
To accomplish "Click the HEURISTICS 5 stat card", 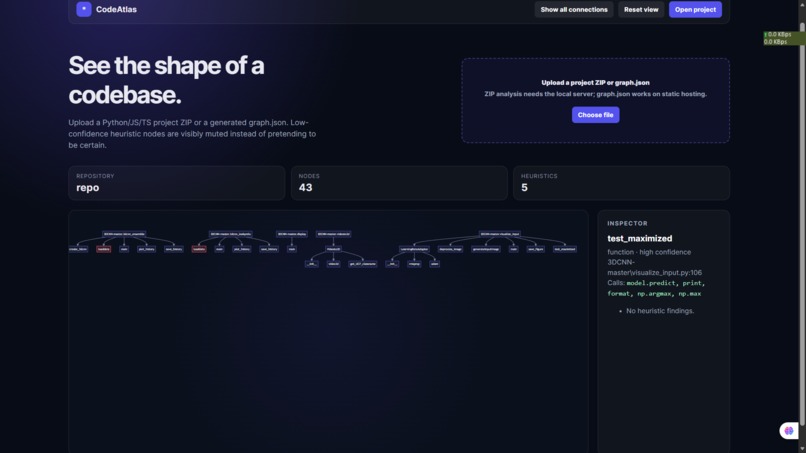I will coord(621,183).
